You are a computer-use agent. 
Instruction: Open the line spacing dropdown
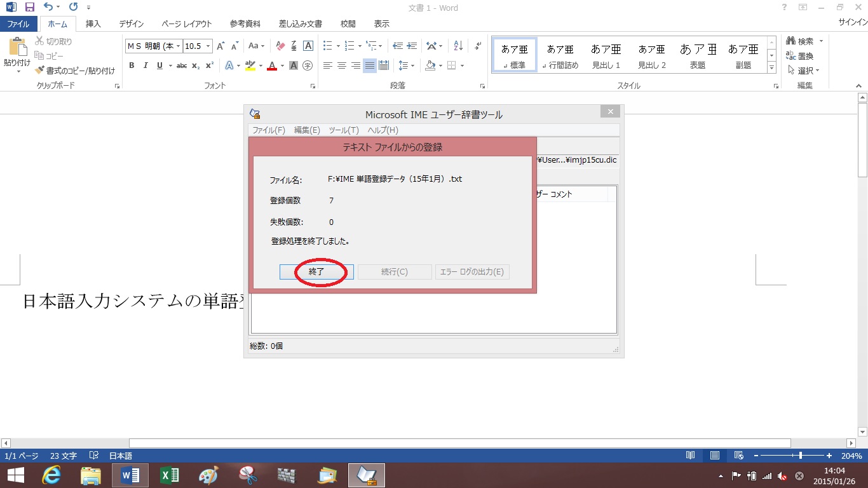[x=405, y=65]
